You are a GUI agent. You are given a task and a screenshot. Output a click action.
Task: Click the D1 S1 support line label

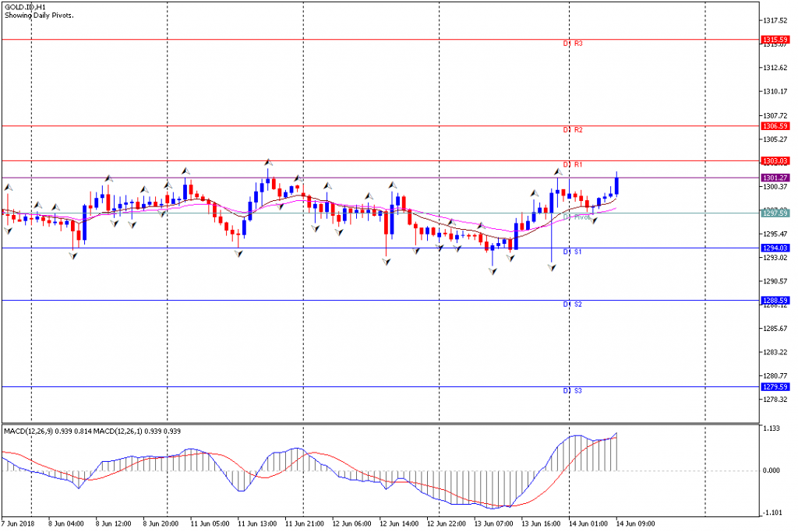(573, 252)
